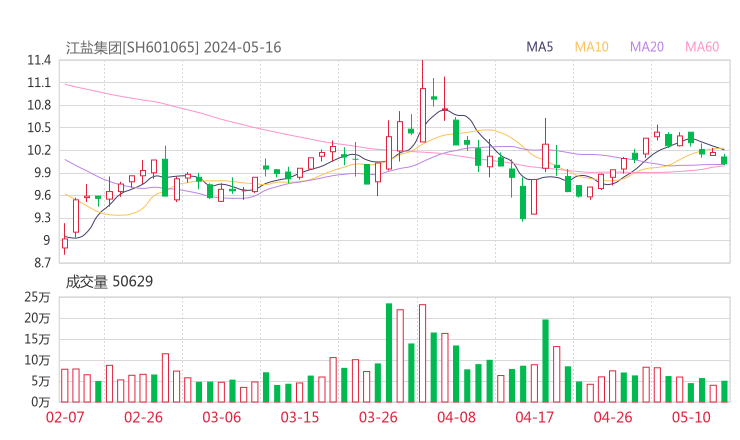Click the 03-06 date axis label
Image resolution: width=740 pixels, height=440 pixels.
tap(221, 417)
